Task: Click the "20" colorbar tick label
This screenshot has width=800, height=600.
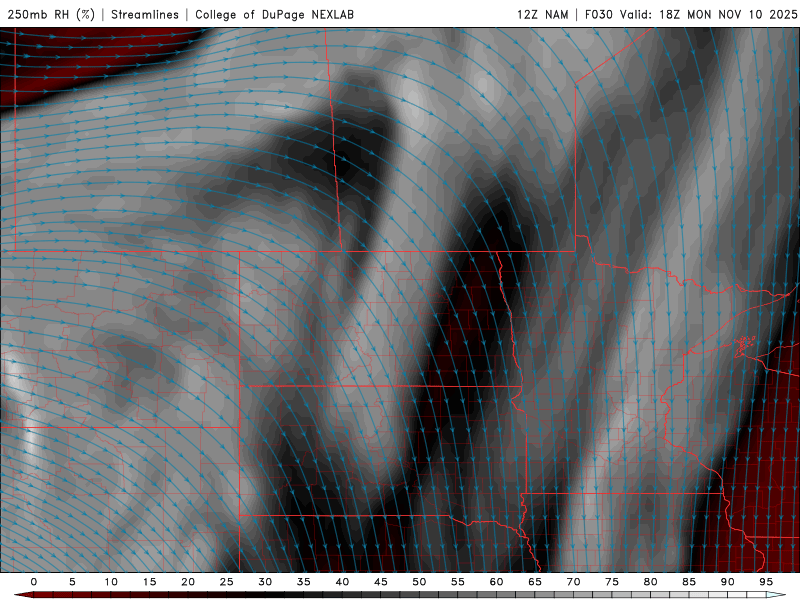Action: (188, 582)
